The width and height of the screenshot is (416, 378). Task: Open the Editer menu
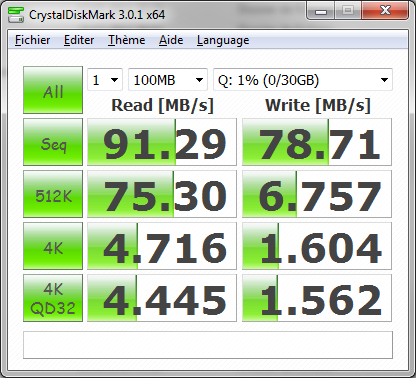tap(79, 40)
